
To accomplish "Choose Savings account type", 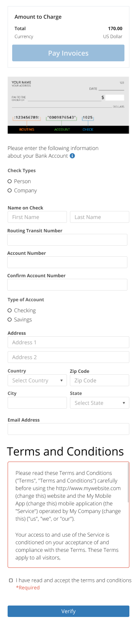I will 10,320.
